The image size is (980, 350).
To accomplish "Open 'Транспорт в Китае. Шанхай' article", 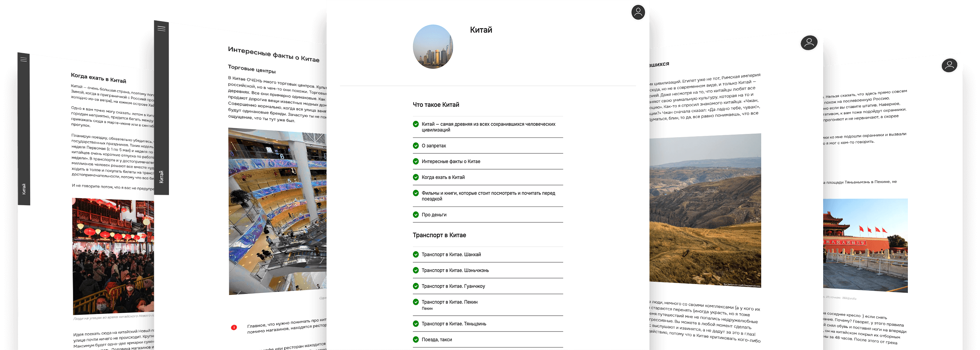I will click(x=451, y=255).
